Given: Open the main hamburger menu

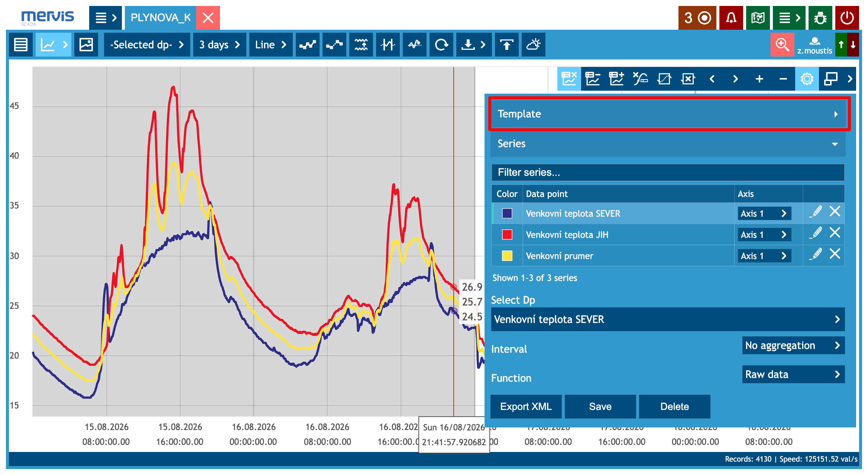Looking at the screenshot, I should [x=106, y=17].
